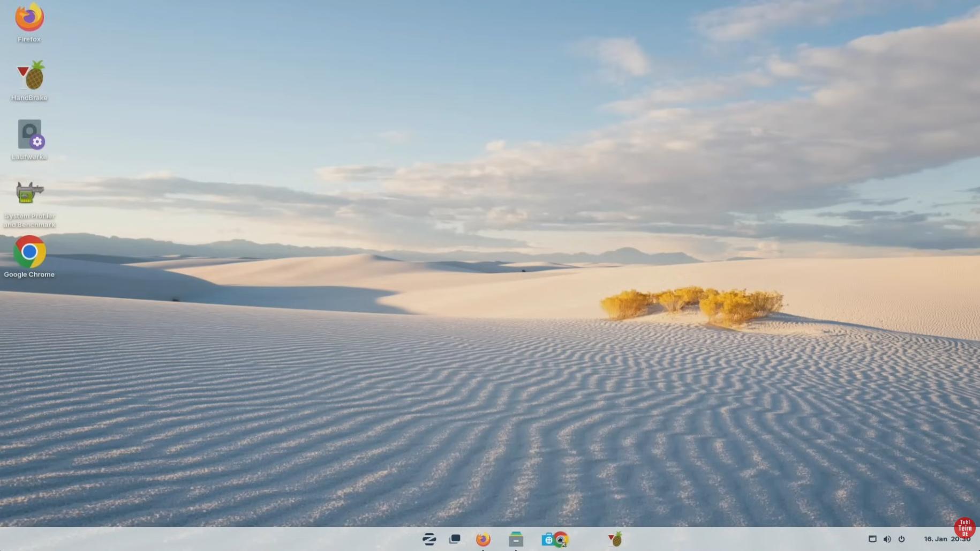This screenshot has height=551, width=980.
Task: Click the 'Google Chrome' desktop label
Action: tap(29, 274)
